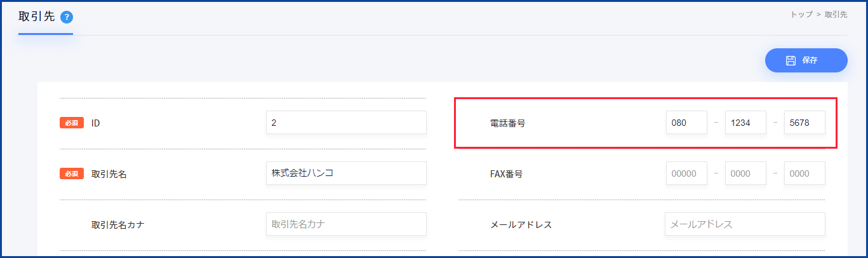The image size is (868, 258).
Task: Click the floppy disk icon in Save button
Action: pos(791,60)
